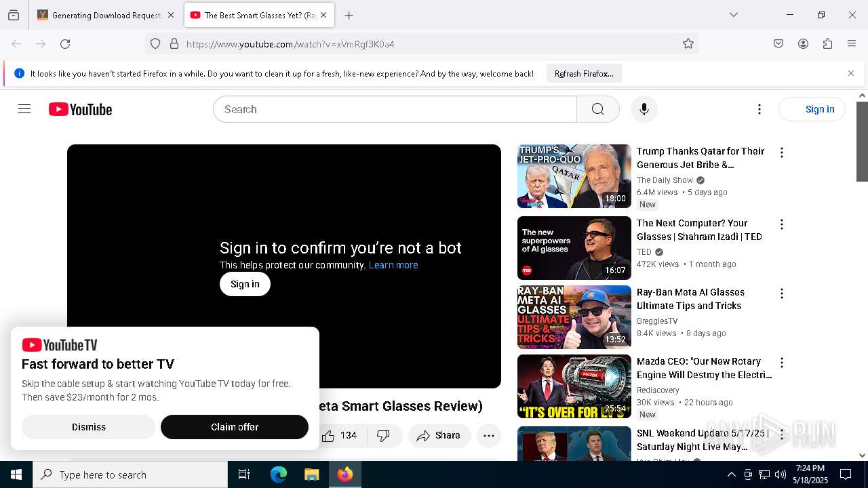Click Windows taskbar search box
This screenshot has height=488, width=868.
130,474
